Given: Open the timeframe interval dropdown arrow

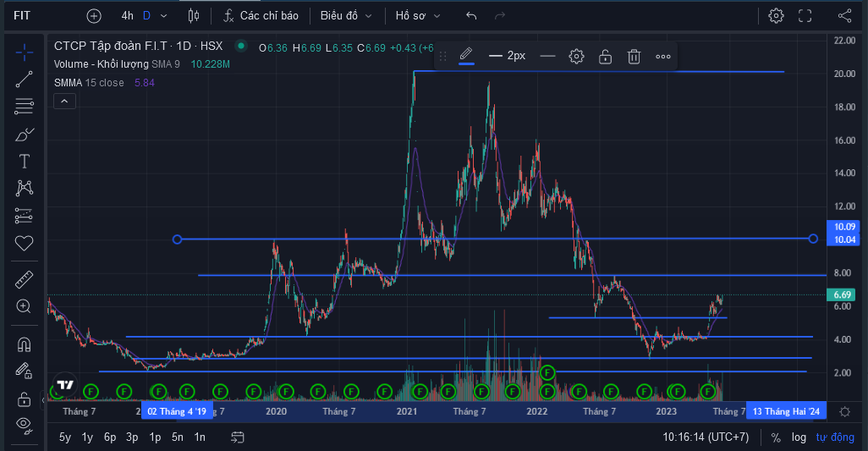Looking at the screenshot, I should coord(164,16).
